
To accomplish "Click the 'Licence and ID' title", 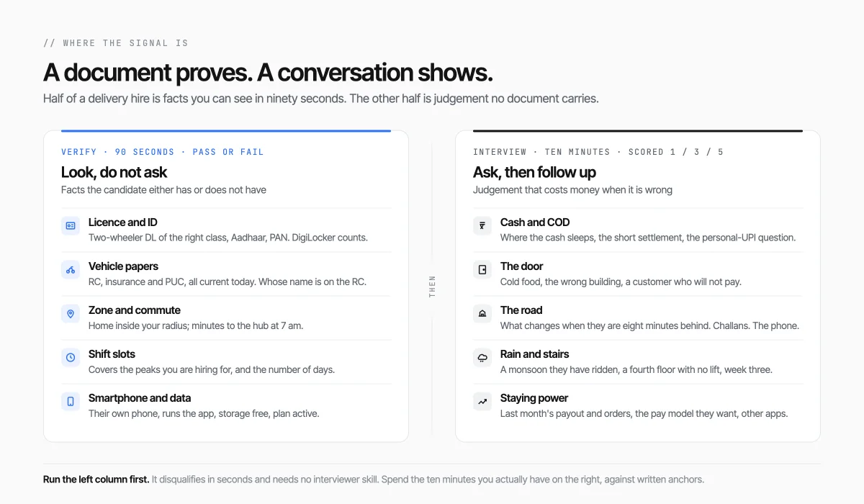I will (x=123, y=222).
